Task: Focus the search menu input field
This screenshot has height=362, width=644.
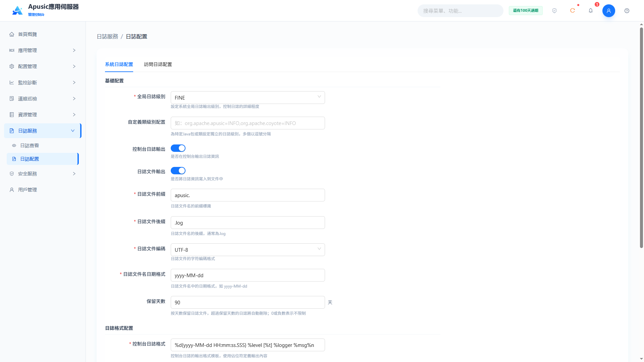Action: [460, 11]
